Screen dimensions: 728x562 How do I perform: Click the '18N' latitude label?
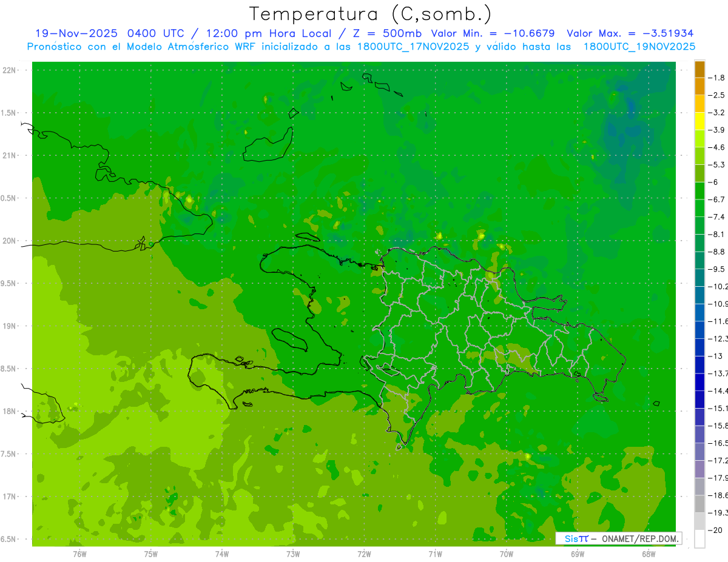[x=10, y=412]
